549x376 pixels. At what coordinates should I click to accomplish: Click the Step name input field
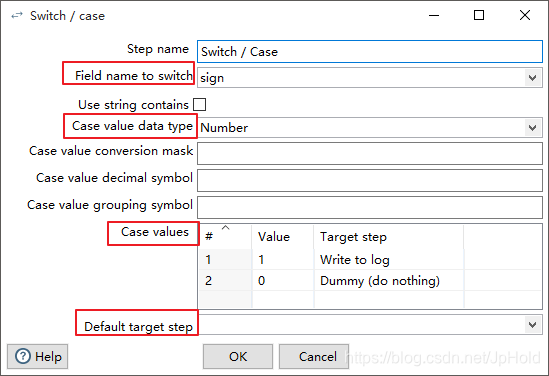[x=370, y=51]
